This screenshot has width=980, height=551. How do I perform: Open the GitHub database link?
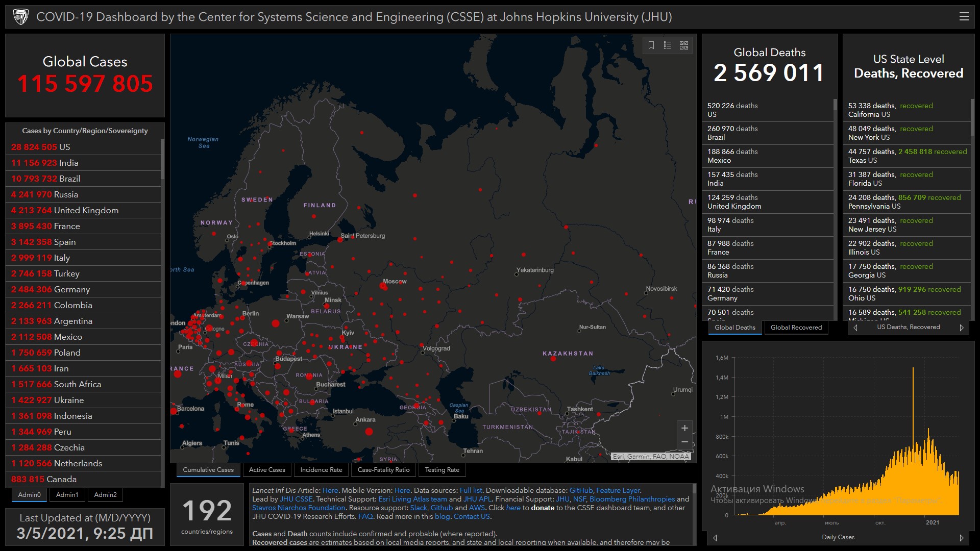pos(581,490)
